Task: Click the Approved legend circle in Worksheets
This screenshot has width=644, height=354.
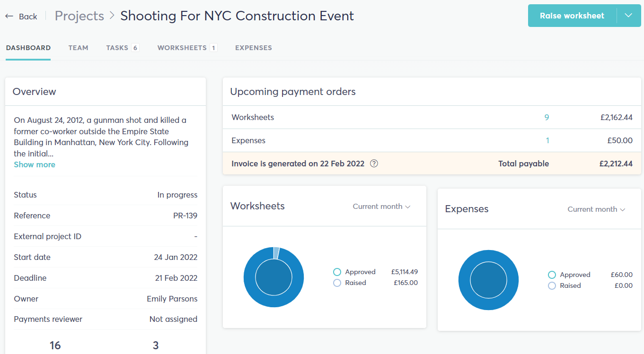Action: coord(337,272)
